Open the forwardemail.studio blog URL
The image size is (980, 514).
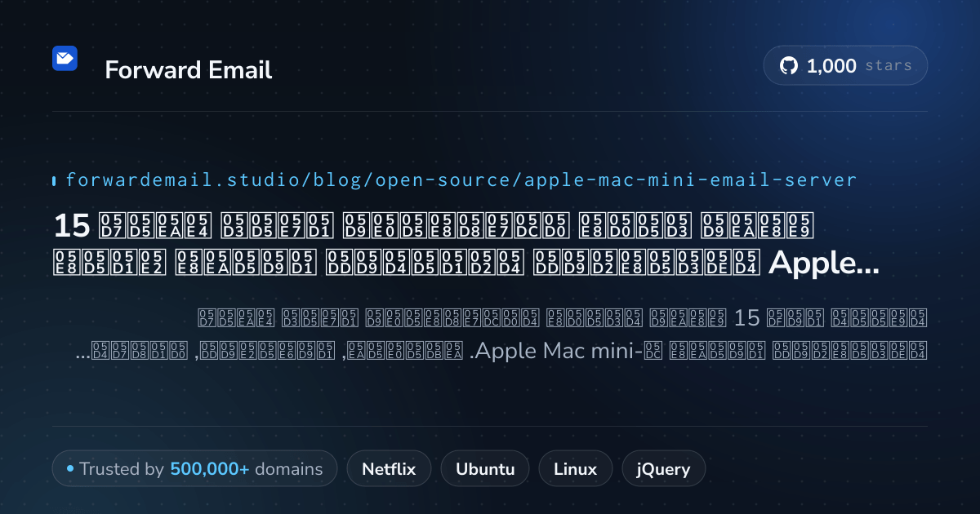tap(461, 179)
